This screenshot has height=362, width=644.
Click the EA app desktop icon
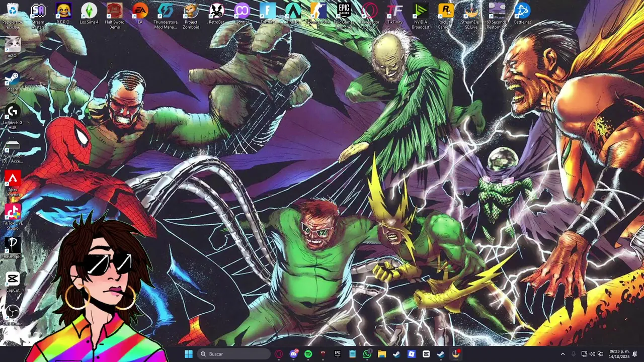pos(140,14)
